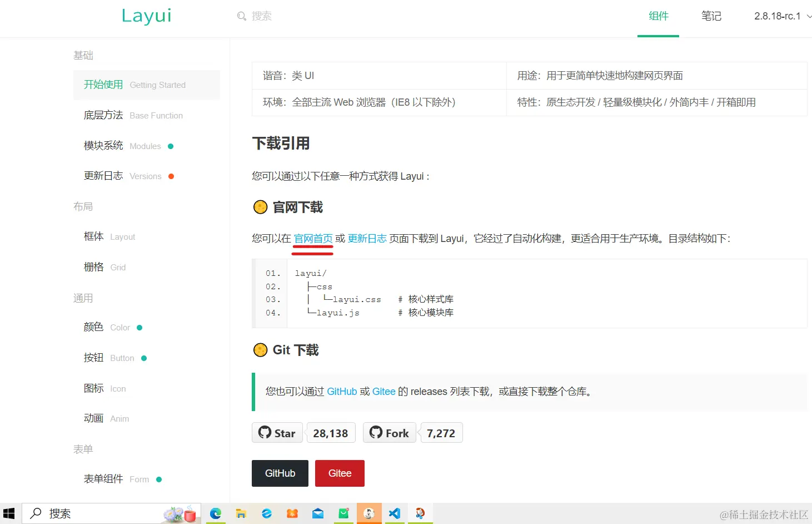This screenshot has height=524, width=812.
Task: Click the 环境 browser support cell
Action: pos(379,102)
